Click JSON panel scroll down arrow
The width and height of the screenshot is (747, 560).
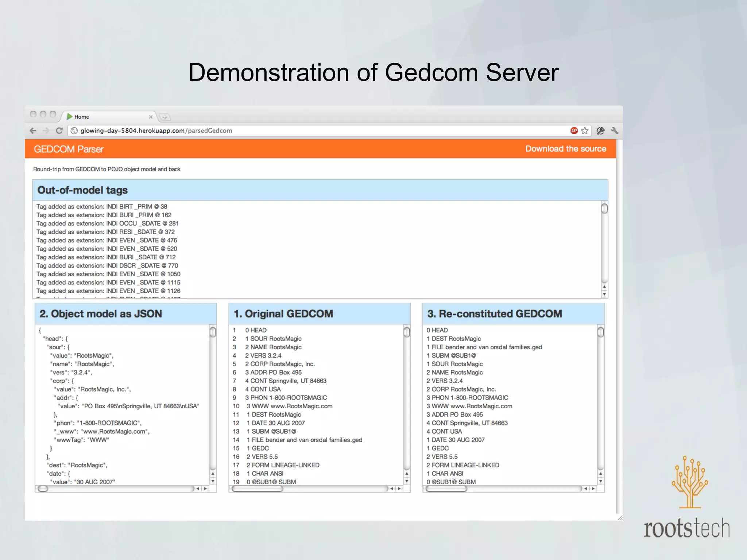tap(213, 481)
